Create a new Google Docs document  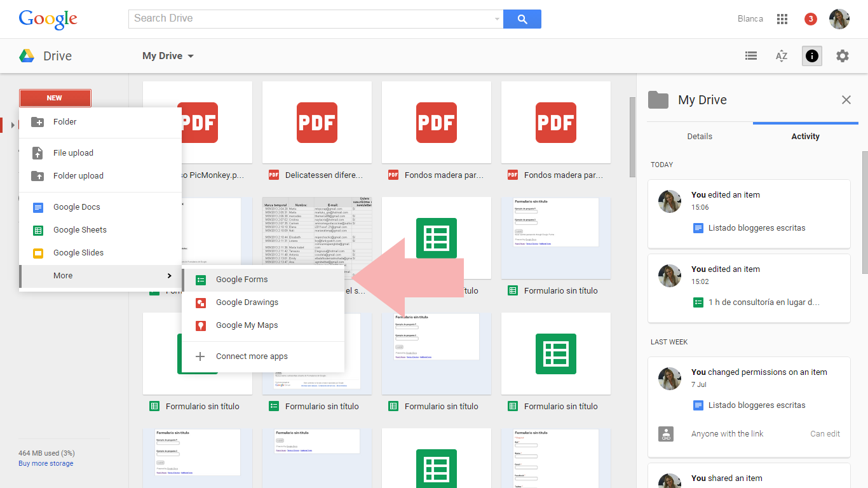pos(100,207)
